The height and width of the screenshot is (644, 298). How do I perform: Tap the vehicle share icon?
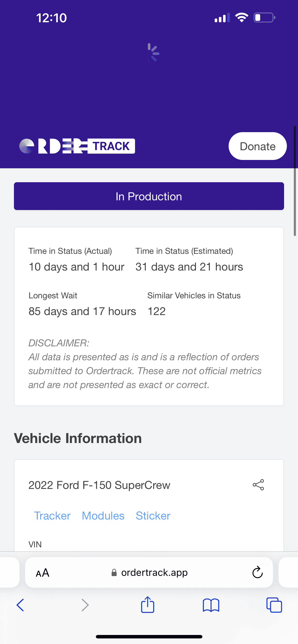point(258,485)
